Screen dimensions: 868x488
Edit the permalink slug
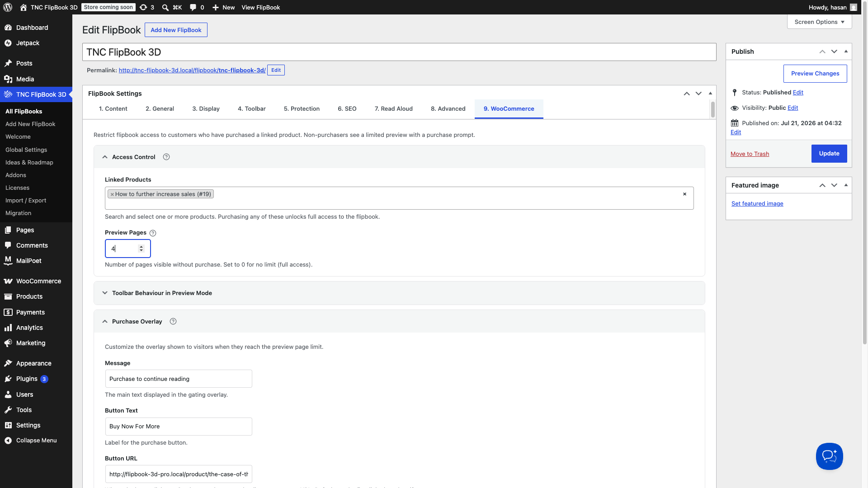click(276, 70)
